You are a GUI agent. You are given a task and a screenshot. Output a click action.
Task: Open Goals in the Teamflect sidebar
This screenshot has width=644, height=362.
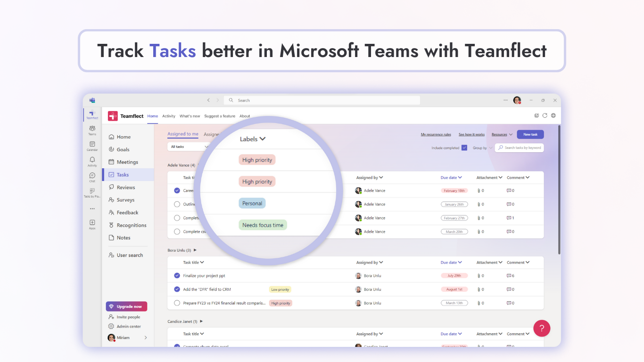tap(123, 149)
